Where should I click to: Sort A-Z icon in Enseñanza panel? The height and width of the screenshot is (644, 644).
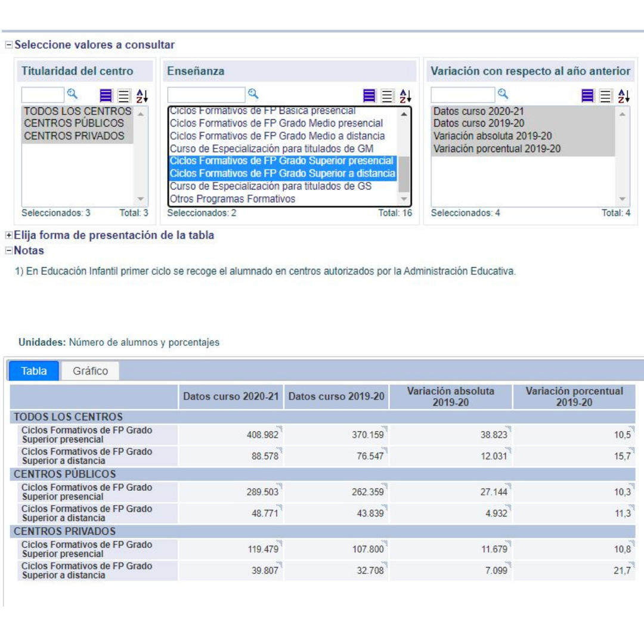405,95
